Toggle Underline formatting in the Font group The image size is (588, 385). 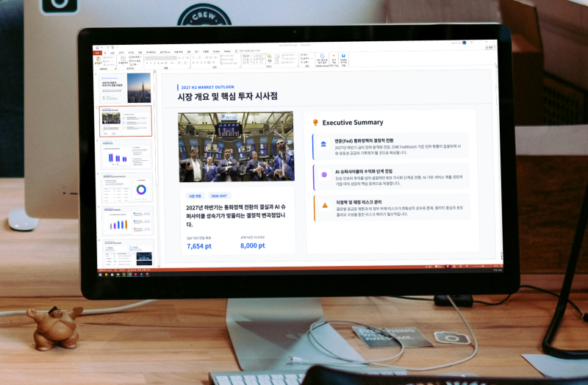(x=154, y=63)
